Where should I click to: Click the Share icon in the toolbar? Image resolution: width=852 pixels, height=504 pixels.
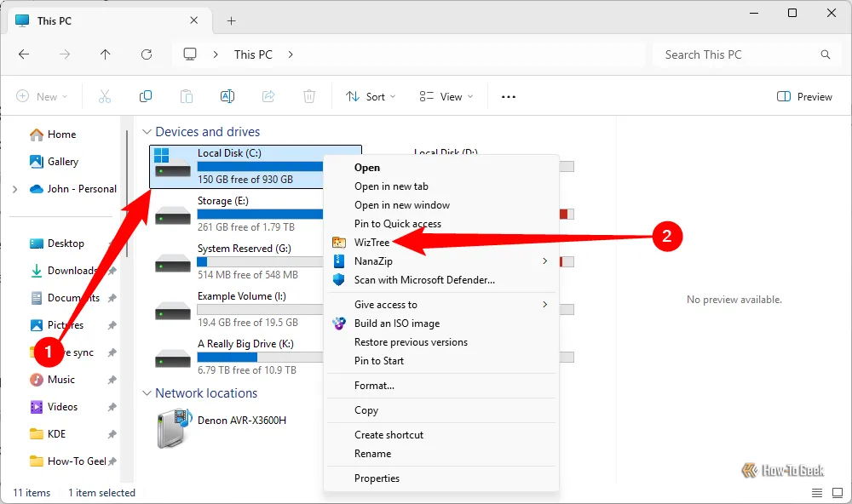coord(268,96)
